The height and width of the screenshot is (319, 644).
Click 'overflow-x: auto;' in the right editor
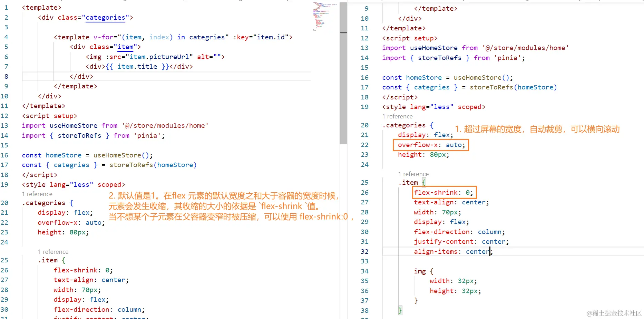click(x=432, y=145)
